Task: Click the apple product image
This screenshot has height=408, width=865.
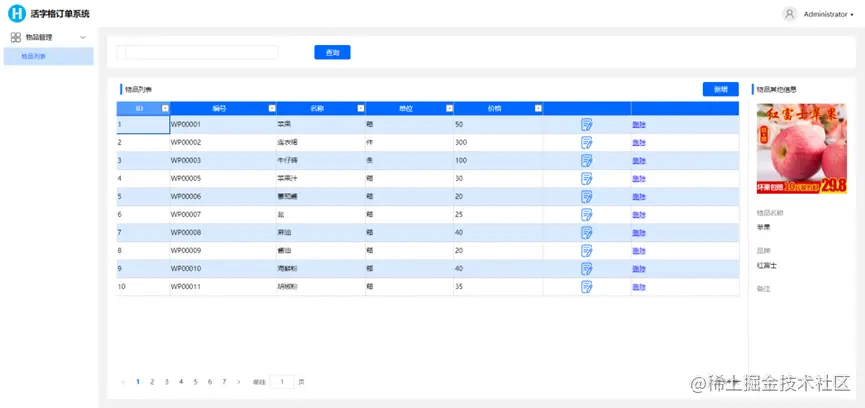Action: (x=802, y=149)
